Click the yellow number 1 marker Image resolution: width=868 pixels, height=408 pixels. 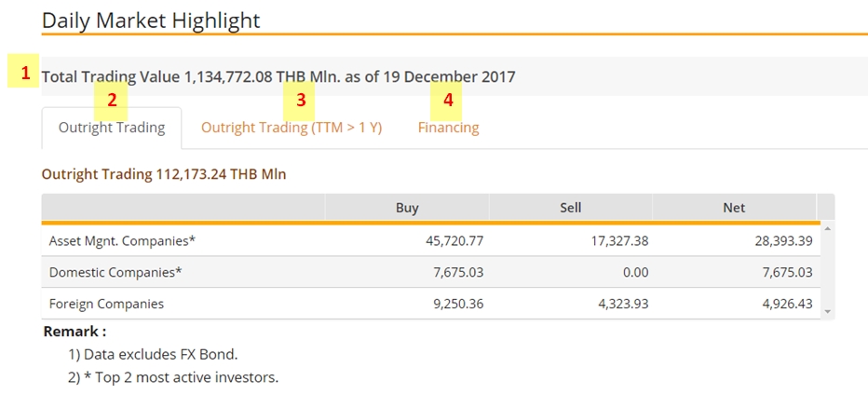[x=24, y=72]
